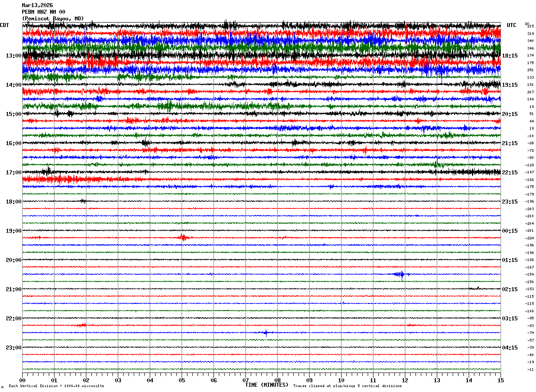Image resolution: width=536 pixels, height=392 pixels.
Task: Select the DC offset value -210
Action: pos(529,216)
